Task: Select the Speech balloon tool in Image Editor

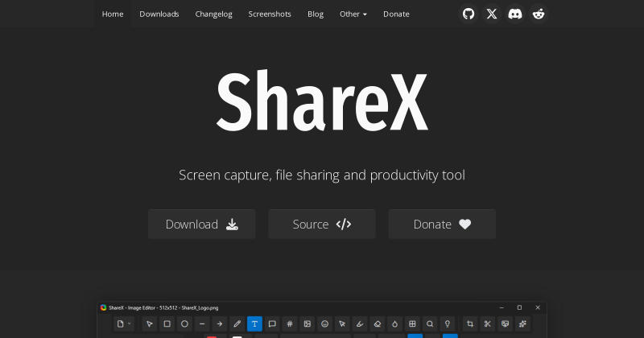Action: 272,324
